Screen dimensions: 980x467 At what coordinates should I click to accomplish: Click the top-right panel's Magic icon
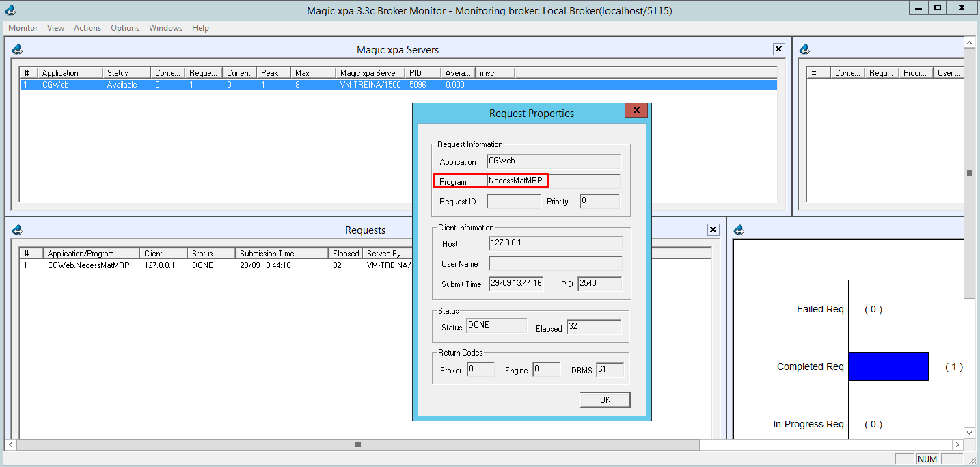[x=804, y=49]
